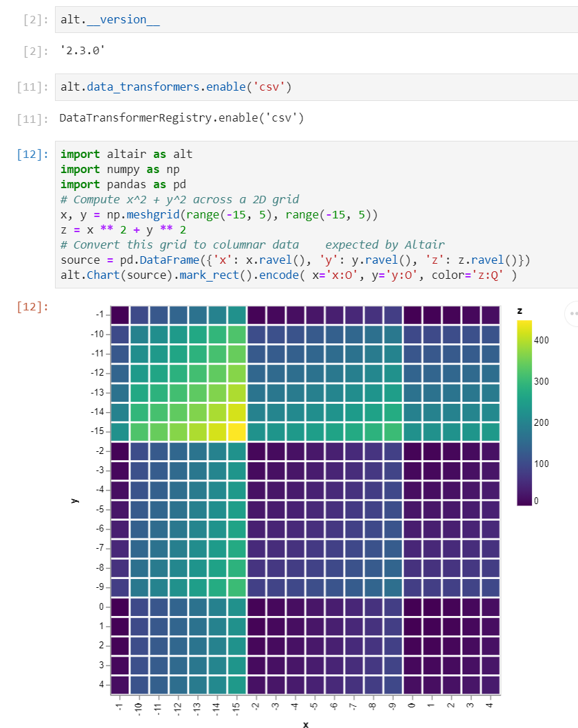Click the 'import numpy as np' code line

coord(120,170)
